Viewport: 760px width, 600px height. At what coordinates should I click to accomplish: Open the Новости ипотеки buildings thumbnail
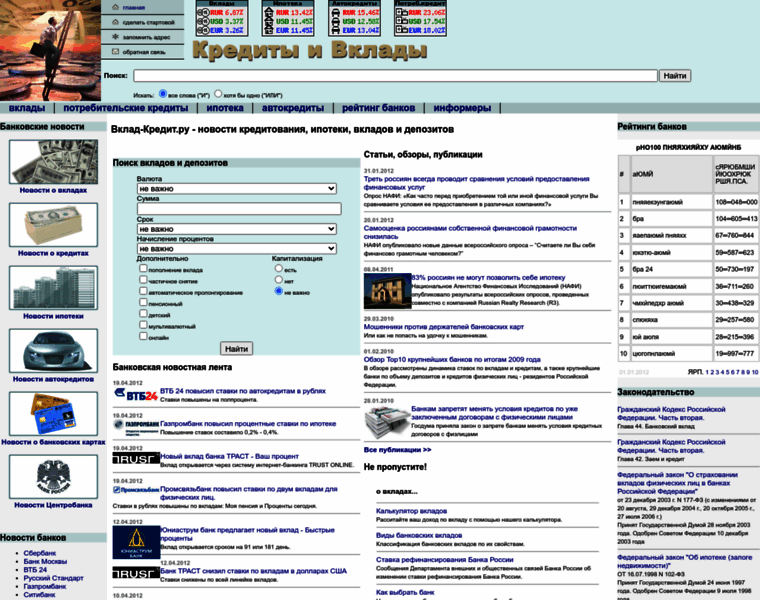tap(53, 288)
